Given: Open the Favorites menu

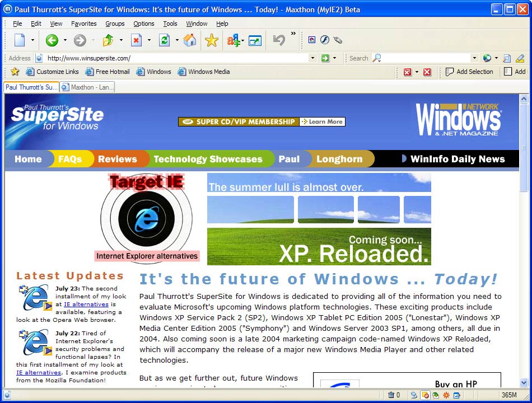Looking at the screenshot, I should [x=84, y=24].
